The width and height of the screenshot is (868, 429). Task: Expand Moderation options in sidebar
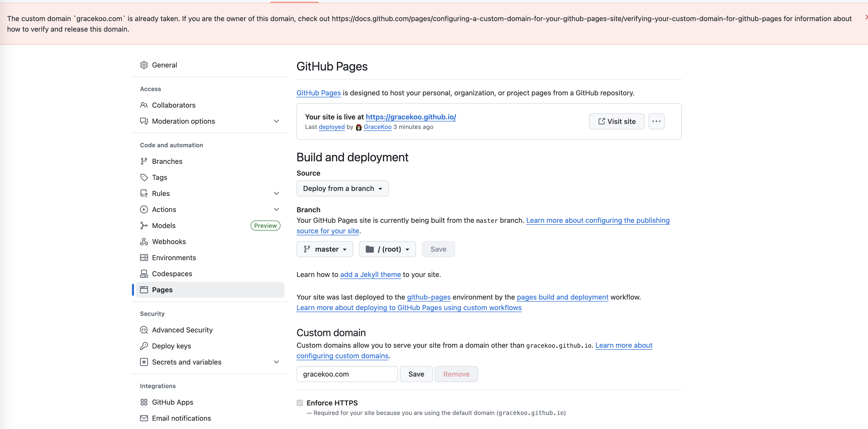[276, 121]
